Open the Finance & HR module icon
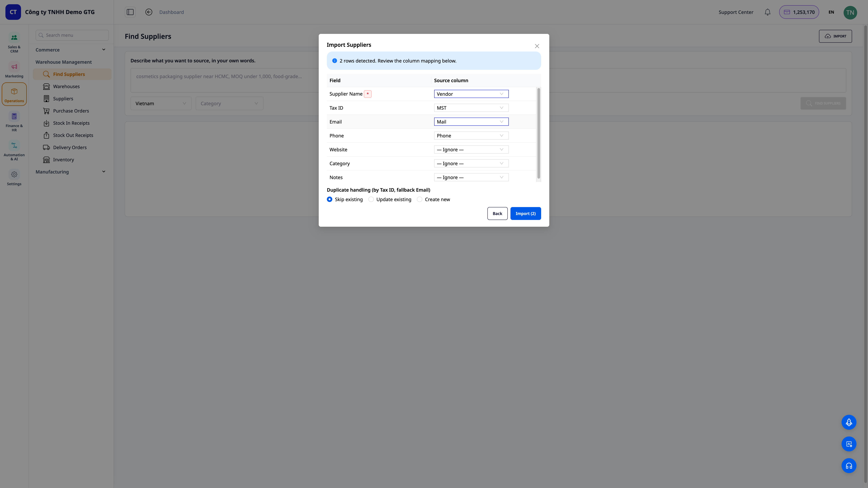Image resolution: width=868 pixels, height=488 pixels. [14, 116]
